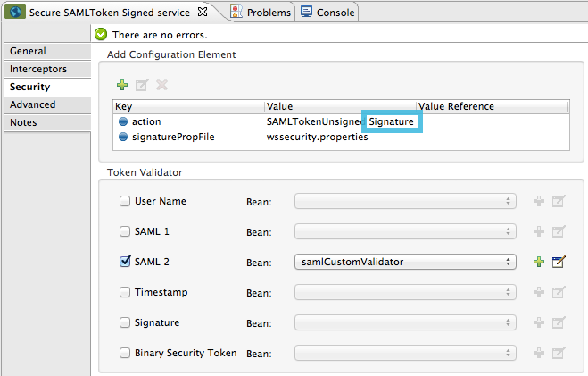Select the Interceptors section in sidebar
Viewport: 588px width, 376px height.
pyautogui.click(x=38, y=69)
